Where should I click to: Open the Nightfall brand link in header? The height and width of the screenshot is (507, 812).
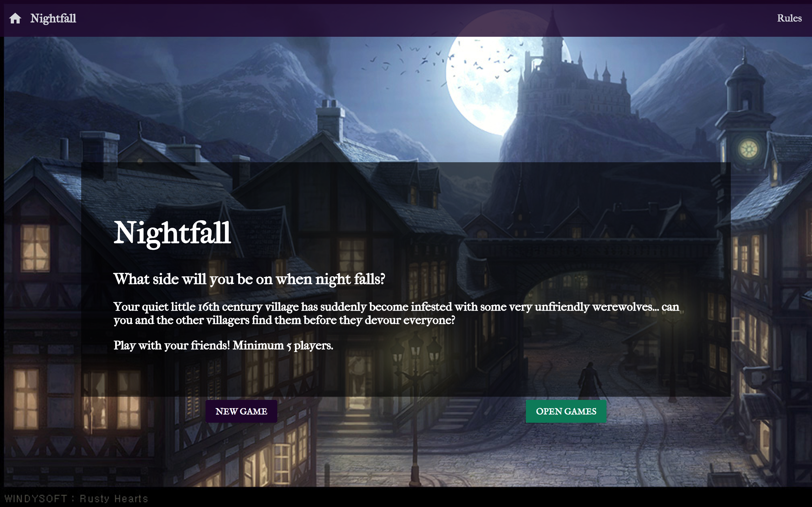[x=53, y=18]
